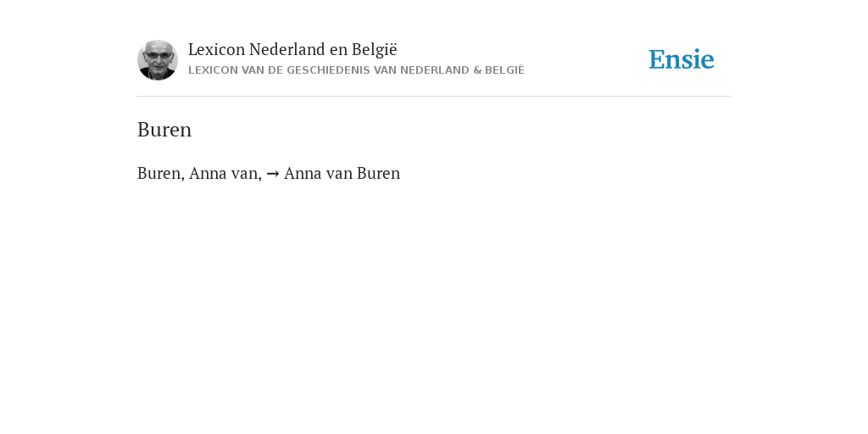Image resolution: width=868 pixels, height=434 pixels.
Task: Click the horizontal divider under the header
Action: 434,97
